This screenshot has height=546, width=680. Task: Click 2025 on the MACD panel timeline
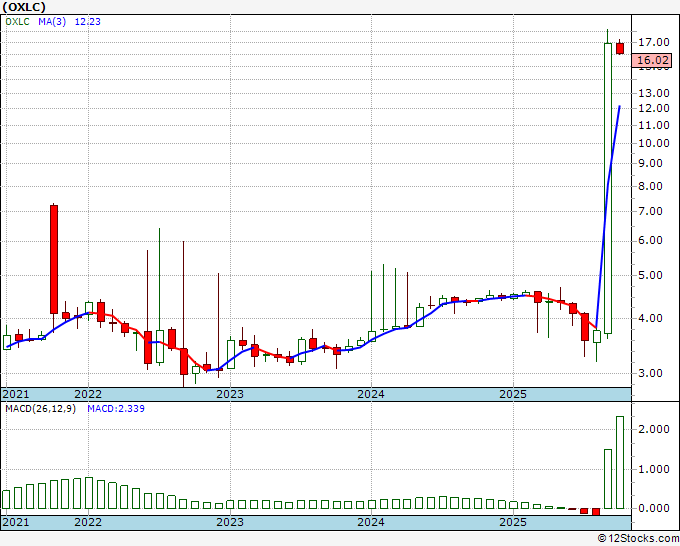coord(513,522)
